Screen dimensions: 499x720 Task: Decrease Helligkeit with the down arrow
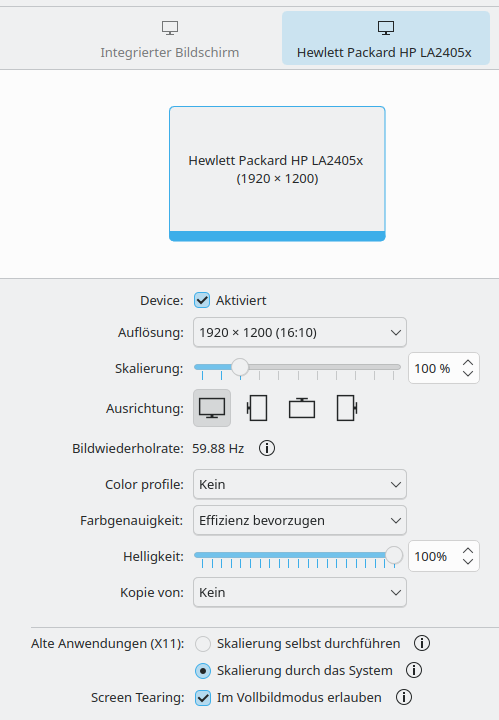468,562
